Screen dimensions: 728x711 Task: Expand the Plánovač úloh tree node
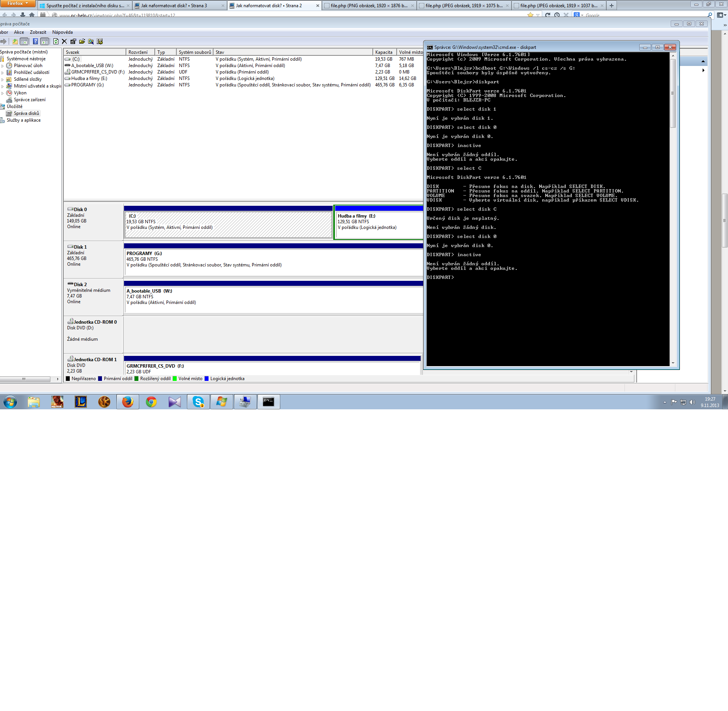[3, 66]
